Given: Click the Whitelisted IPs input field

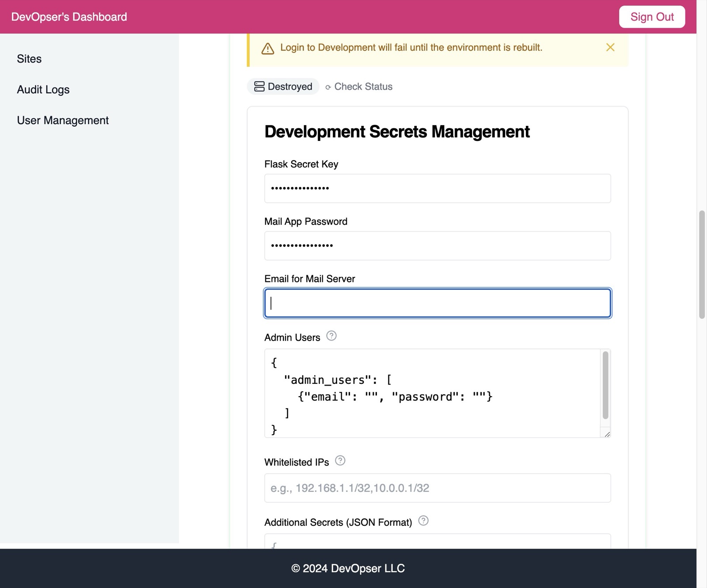Looking at the screenshot, I should tap(437, 488).
